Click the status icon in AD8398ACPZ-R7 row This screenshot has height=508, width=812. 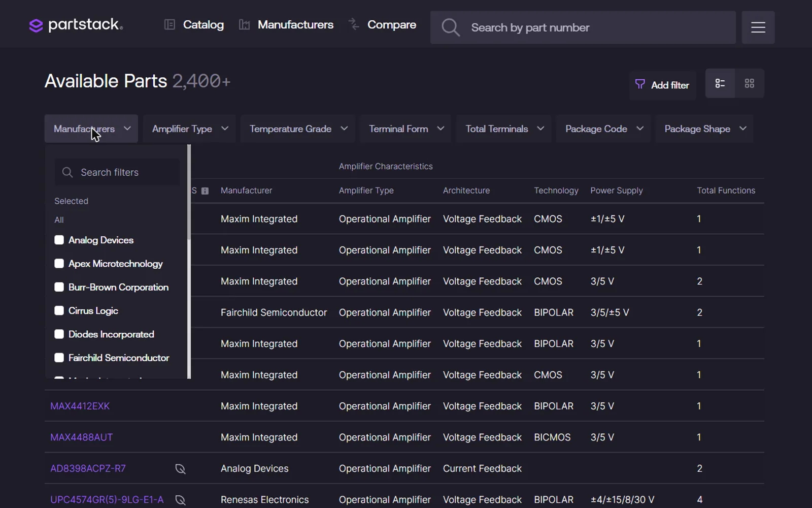tap(180, 469)
